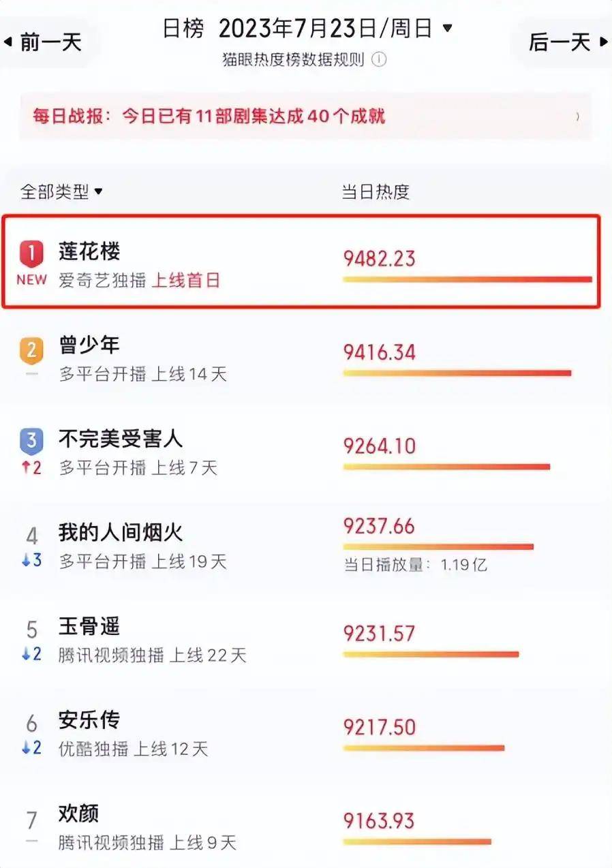Screen dimensions: 612x868
Task: Click the blue rank 3 badge icon
Action: (x=31, y=442)
